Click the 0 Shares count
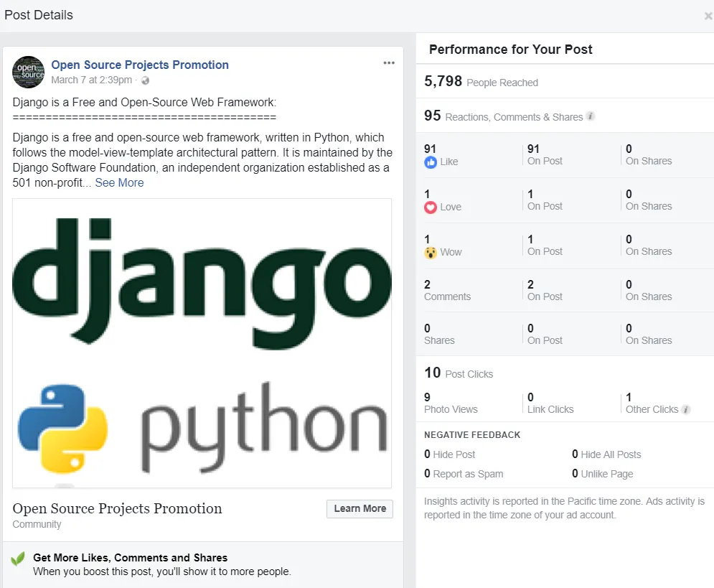The image size is (714, 588). point(439,334)
